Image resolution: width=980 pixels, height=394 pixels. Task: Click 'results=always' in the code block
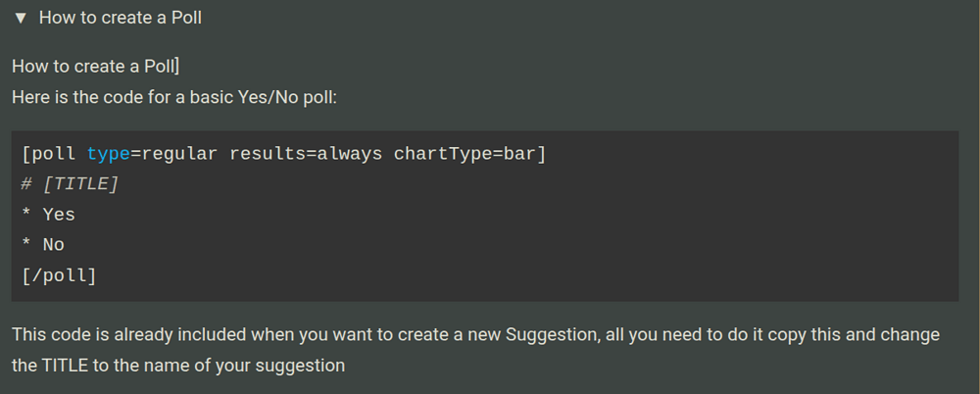[306, 154]
